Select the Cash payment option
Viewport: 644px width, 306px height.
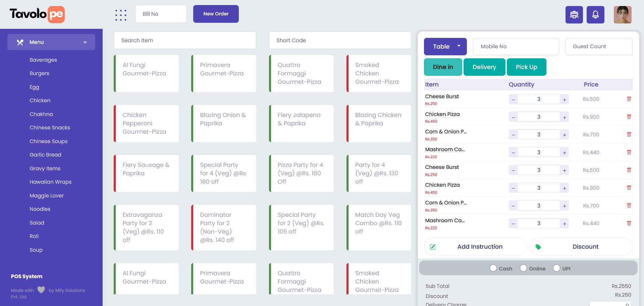pos(493,268)
